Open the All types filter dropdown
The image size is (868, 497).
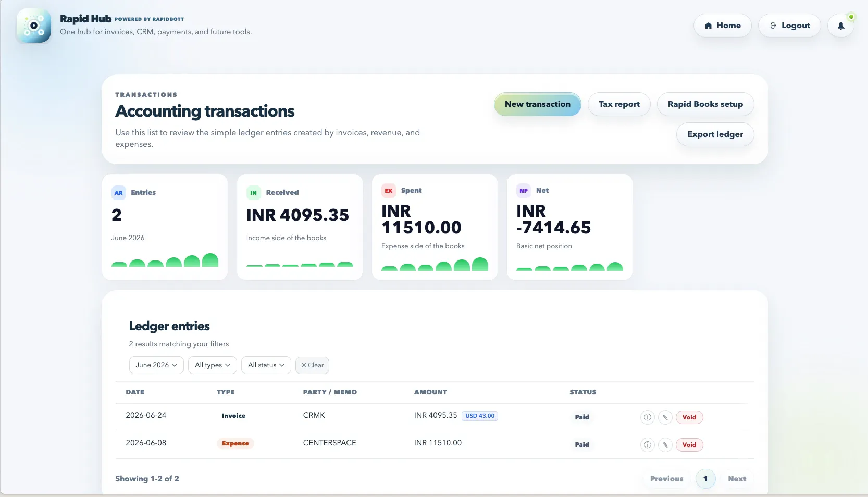[213, 365]
